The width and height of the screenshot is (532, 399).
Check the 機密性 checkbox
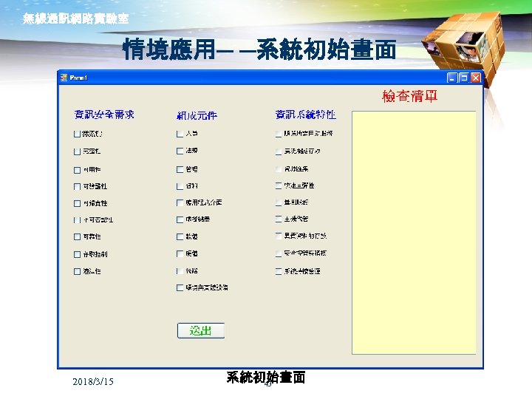[x=77, y=134]
